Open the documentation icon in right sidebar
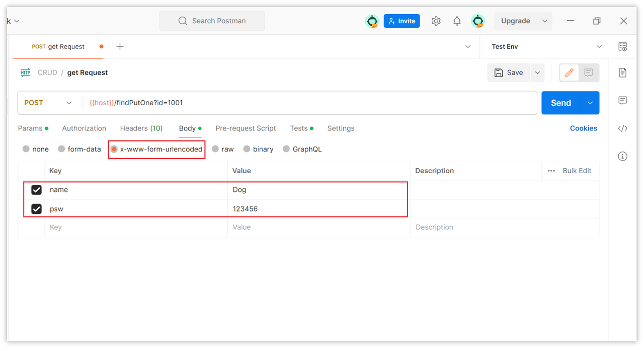The height and width of the screenshot is (351, 644). tap(623, 73)
